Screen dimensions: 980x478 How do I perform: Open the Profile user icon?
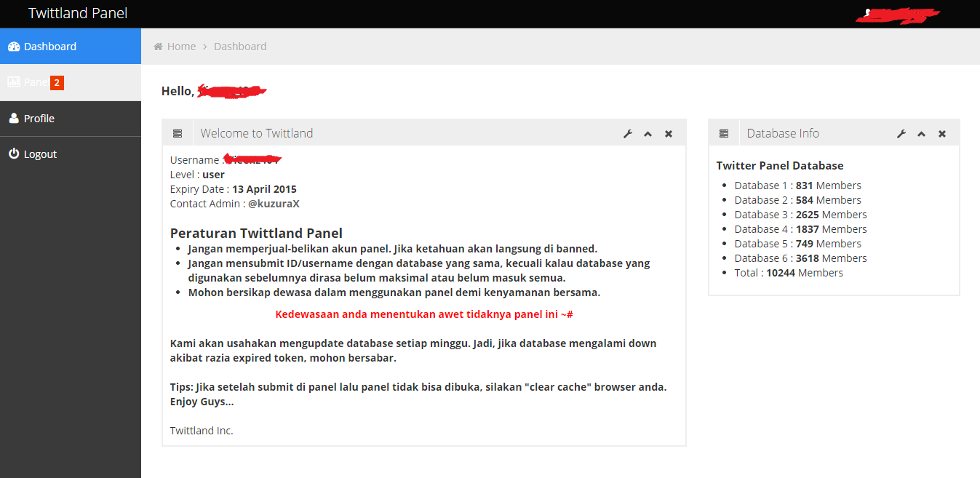coord(14,118)
